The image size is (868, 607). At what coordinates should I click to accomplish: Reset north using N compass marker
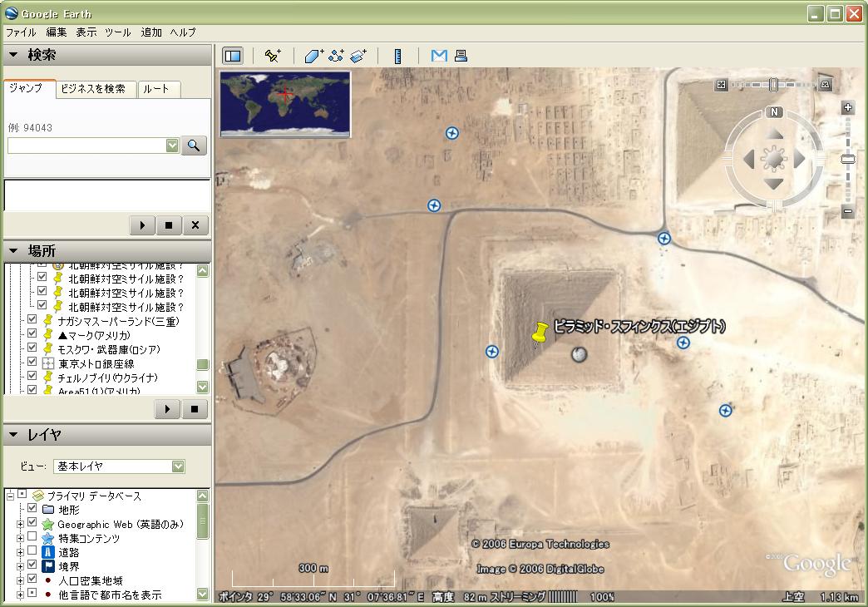pyautogui.click(x=774, y=112)
